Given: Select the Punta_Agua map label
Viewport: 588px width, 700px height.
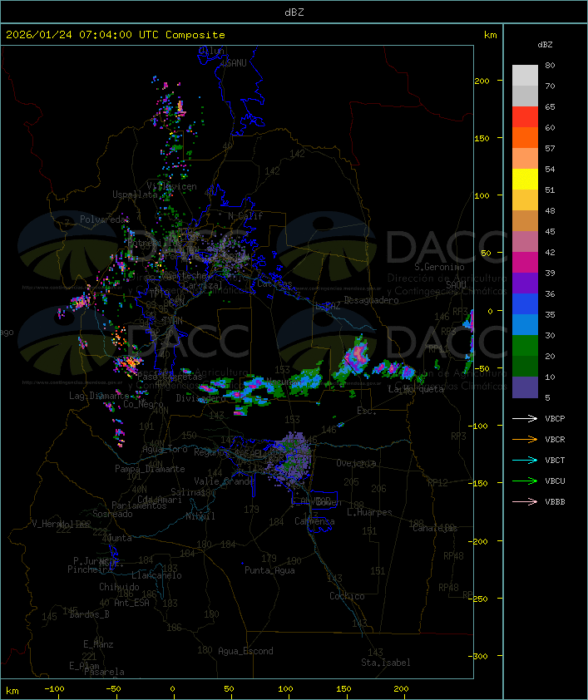Looking at the screenshot, I should (269, 570).
